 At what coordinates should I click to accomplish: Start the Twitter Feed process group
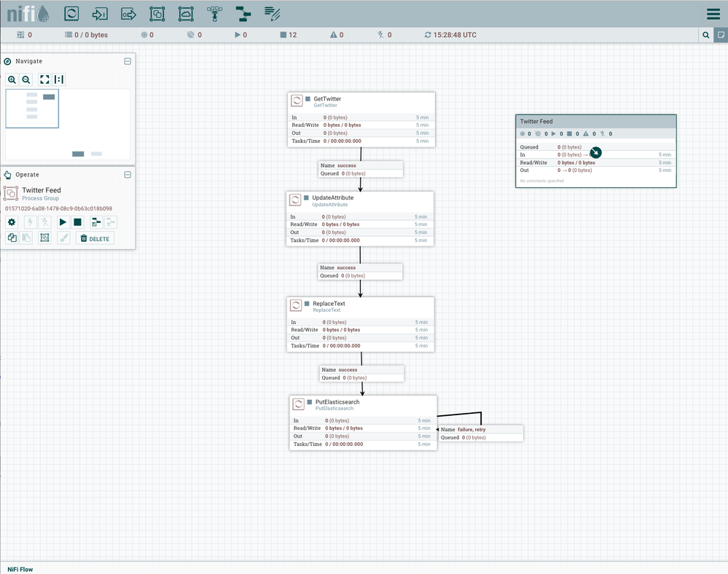click(x=63, y=222)
